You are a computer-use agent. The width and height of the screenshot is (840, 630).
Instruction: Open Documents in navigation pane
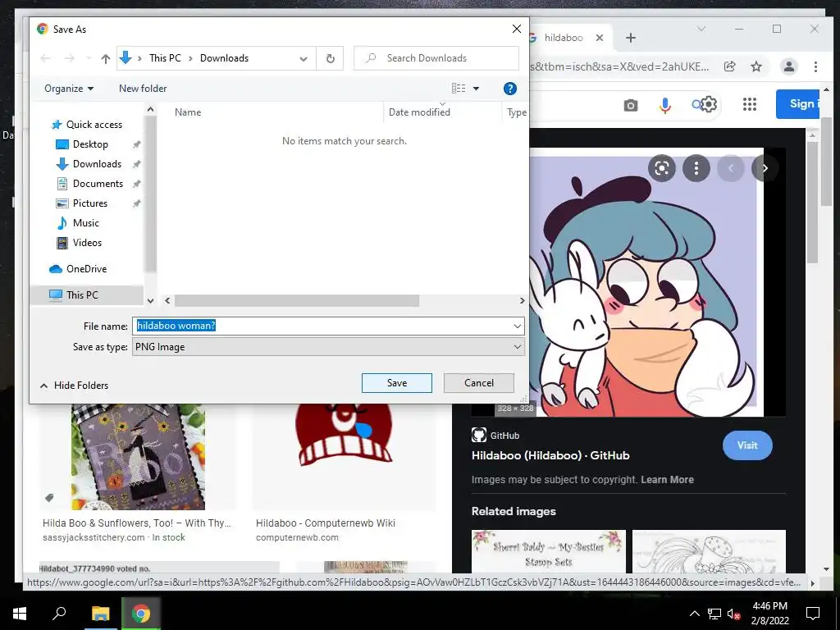tap(98, 184)
